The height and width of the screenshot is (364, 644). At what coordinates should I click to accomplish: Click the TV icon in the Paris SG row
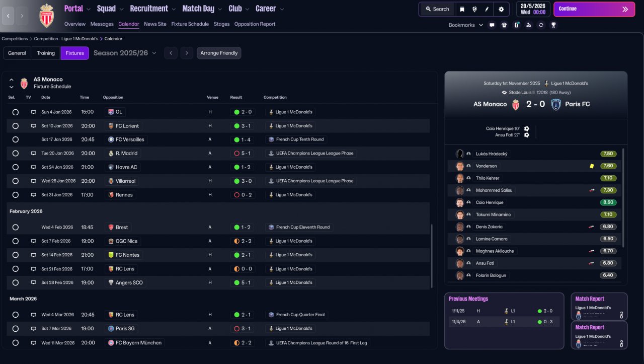point(34,328)
